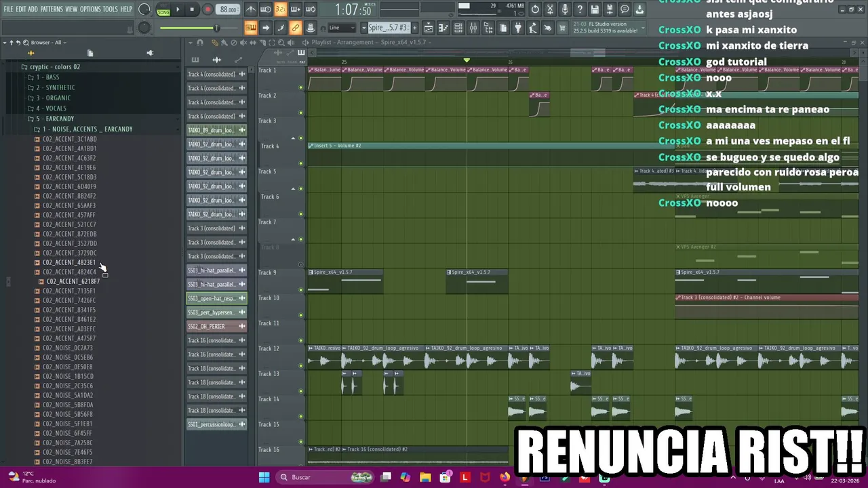The width and height of the screenshot is (868, 488).
Task: Enable wait for input before recording
Action: click(x=265, y=9)
